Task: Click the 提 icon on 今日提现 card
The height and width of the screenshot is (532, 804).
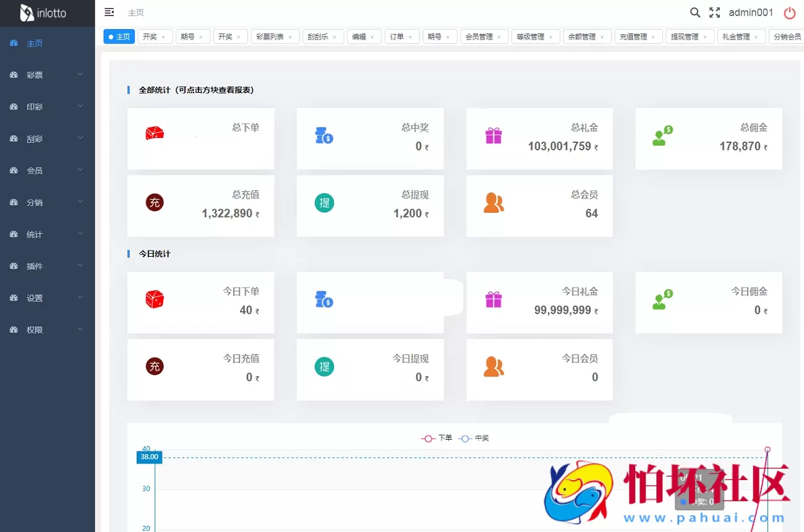Action: click(x=323, y=366)
